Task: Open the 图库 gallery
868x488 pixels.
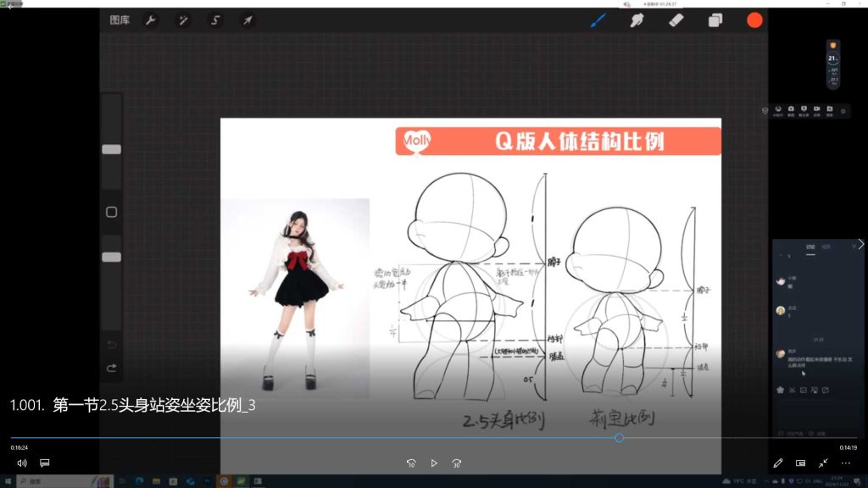Action: pyautogui.click(x=120, y=20)
